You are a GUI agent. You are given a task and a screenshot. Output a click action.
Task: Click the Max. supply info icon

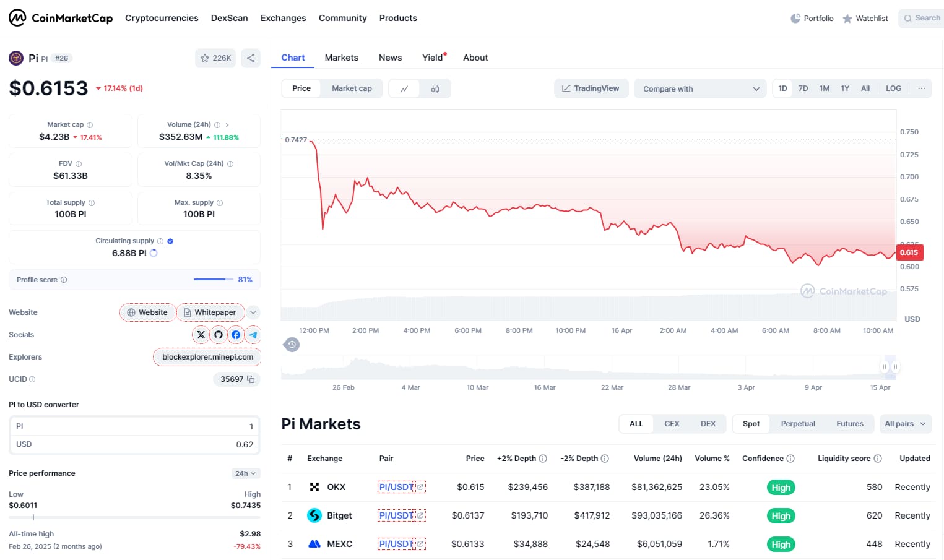(x=220, y=203)
